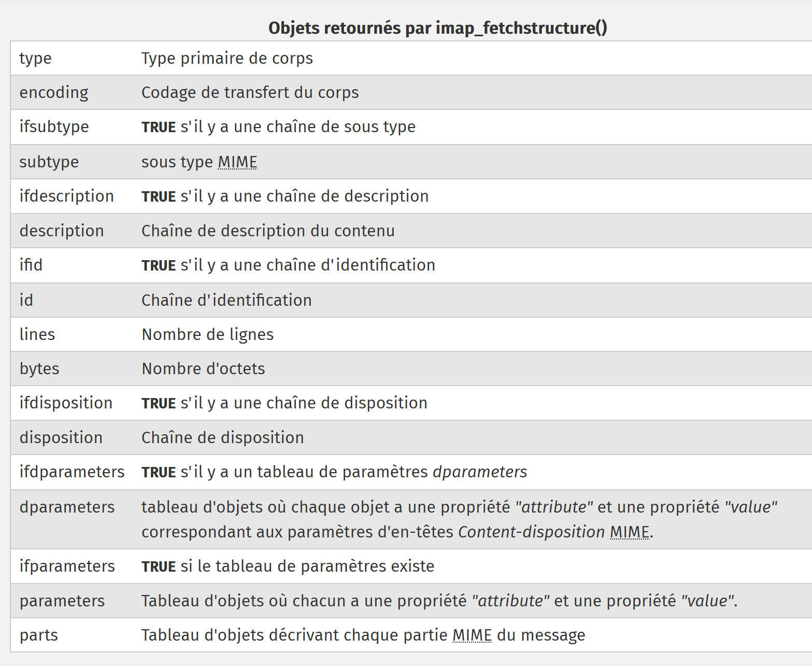Click the "type" property name cell
The width and height of the screenshot is (812, 666).
(x=35, y=59)
